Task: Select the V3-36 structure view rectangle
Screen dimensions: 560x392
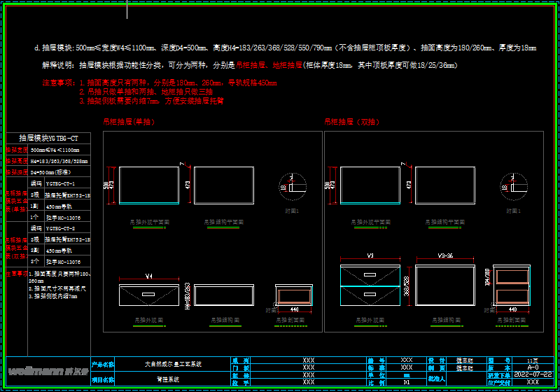Action: tap(444, 286)
